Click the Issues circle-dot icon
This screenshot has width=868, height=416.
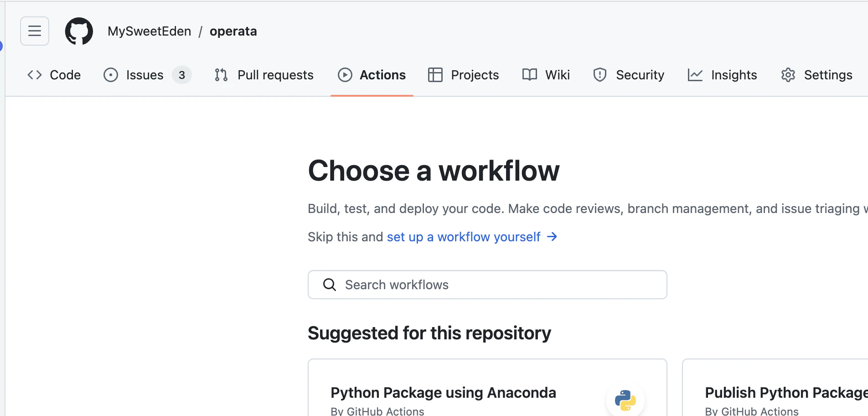point(111,75)
